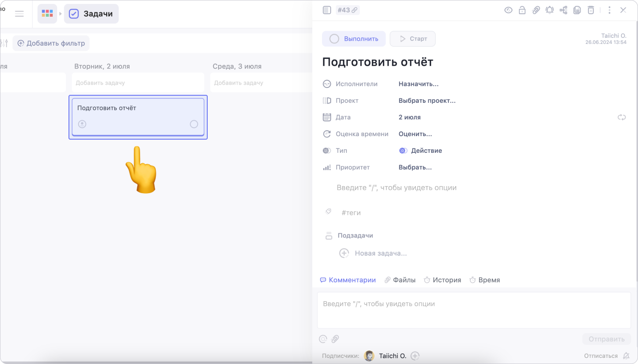Delete the task using the trash icon
Viewport: 638px width, 364px height.
pos(591,10)
